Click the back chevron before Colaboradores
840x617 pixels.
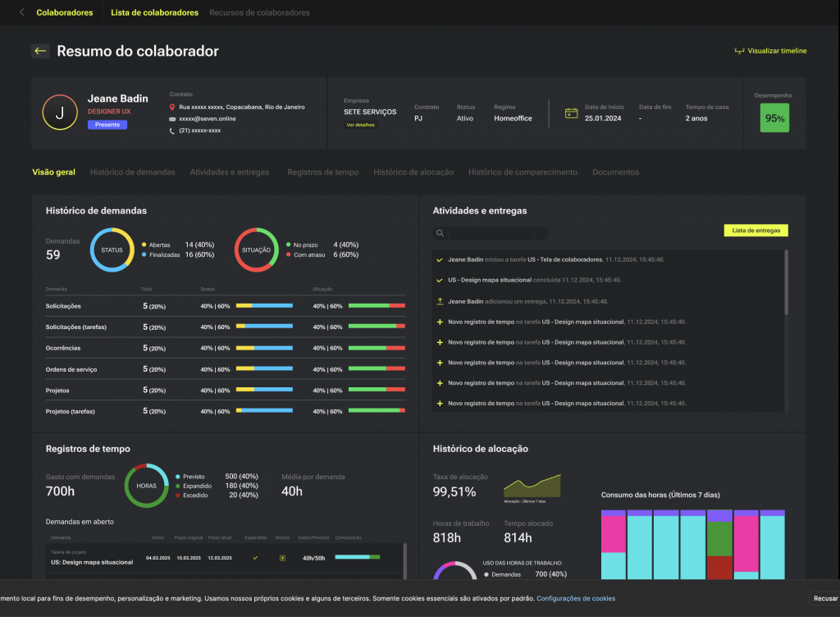coord(22,12)
